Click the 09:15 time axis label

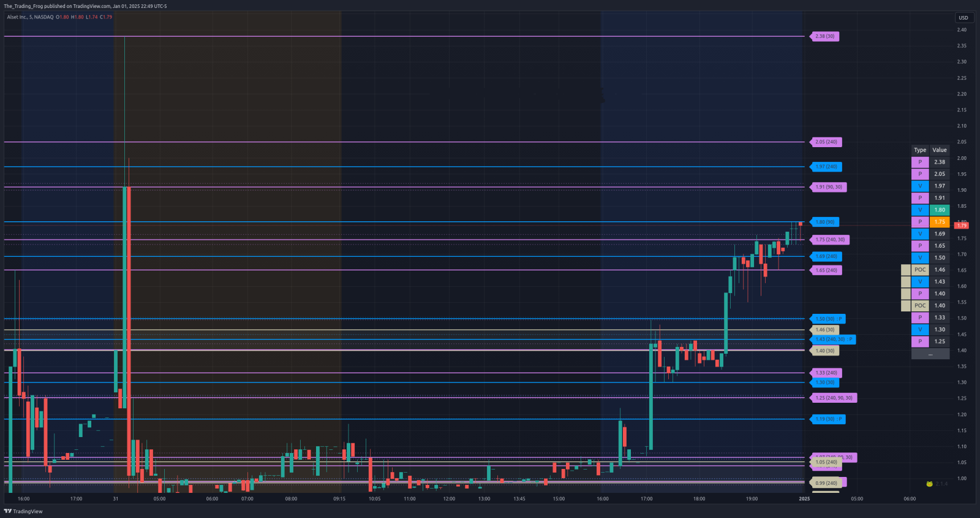339,499
